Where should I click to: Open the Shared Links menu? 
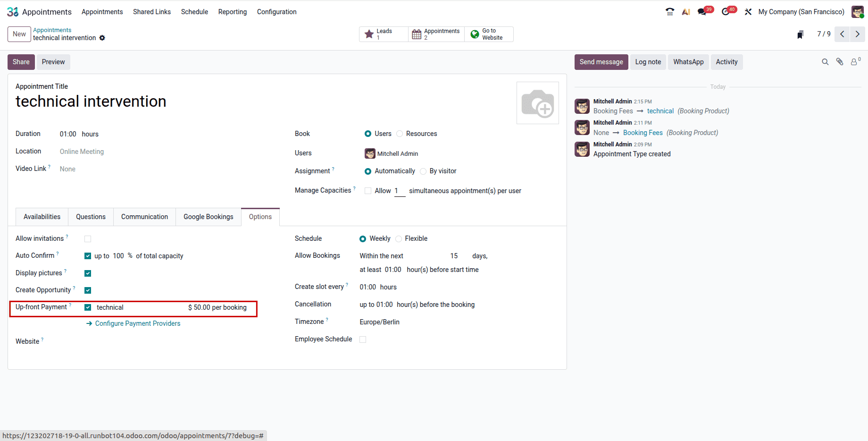tap(152, 12)
